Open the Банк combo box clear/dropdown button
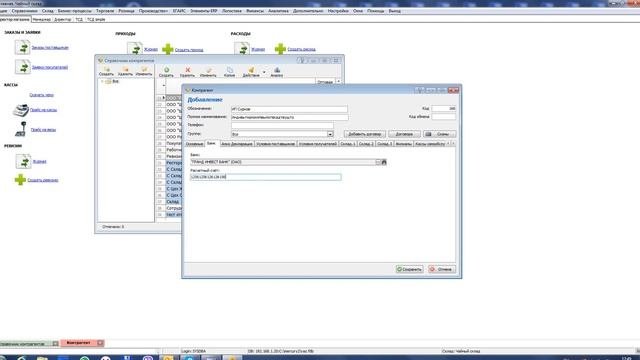The height and width of the screenshot is (360, 640). point(378,162)
